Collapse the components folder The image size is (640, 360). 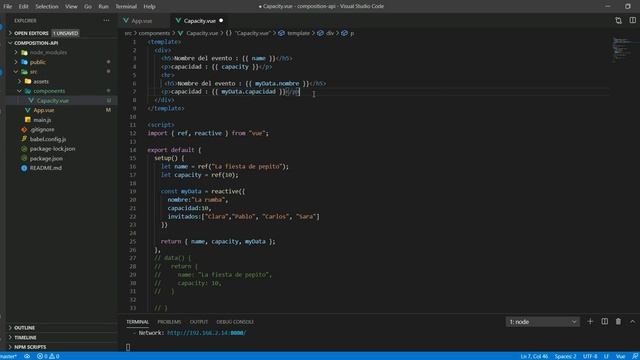click(49, 91)
